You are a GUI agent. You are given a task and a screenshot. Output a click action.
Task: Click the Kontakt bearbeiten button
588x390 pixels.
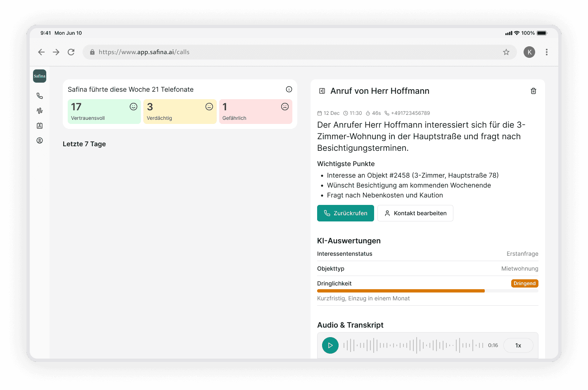[x=415, y=213]
